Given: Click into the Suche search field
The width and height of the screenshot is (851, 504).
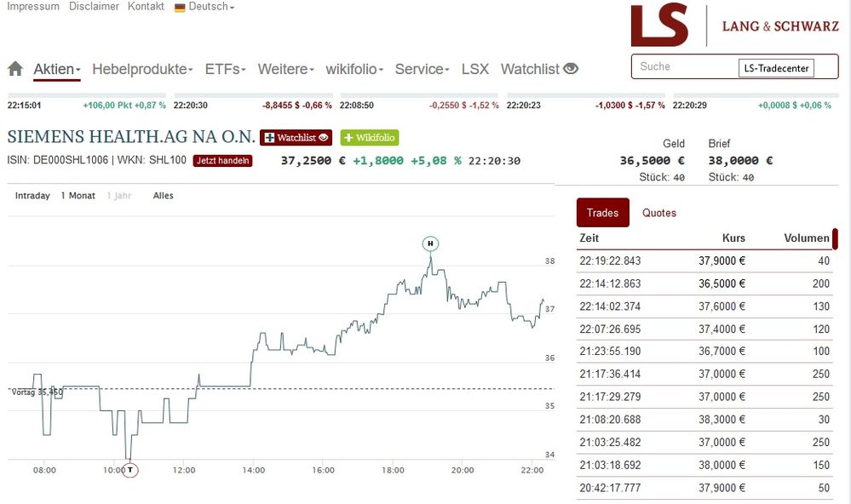Looking at the screenshot, I should [x=686, y=67].
